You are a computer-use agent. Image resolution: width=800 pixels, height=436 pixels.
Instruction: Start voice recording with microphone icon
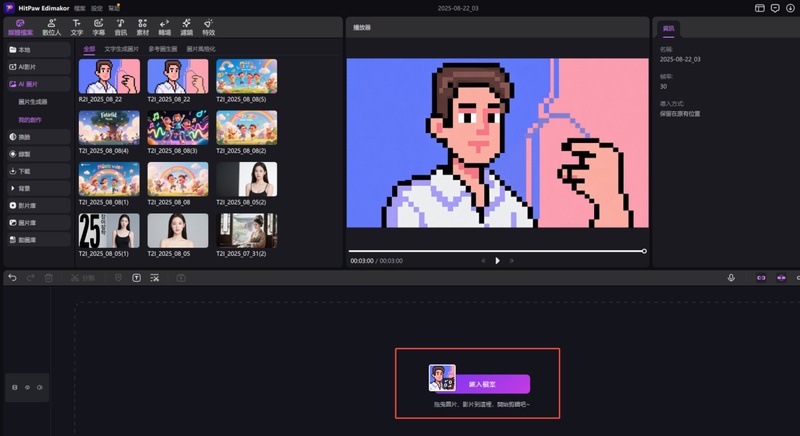click(731, 278)
